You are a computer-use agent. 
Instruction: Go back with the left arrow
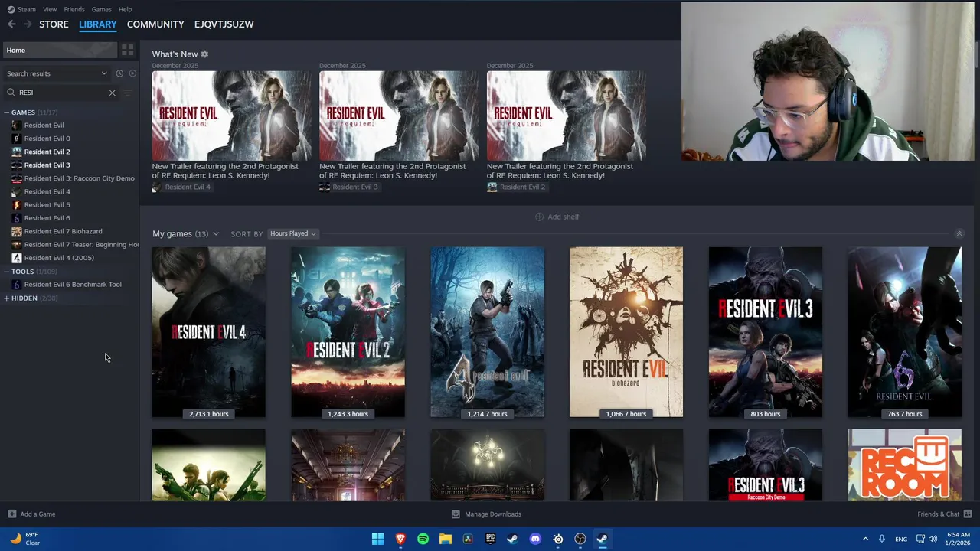[11, 24]
